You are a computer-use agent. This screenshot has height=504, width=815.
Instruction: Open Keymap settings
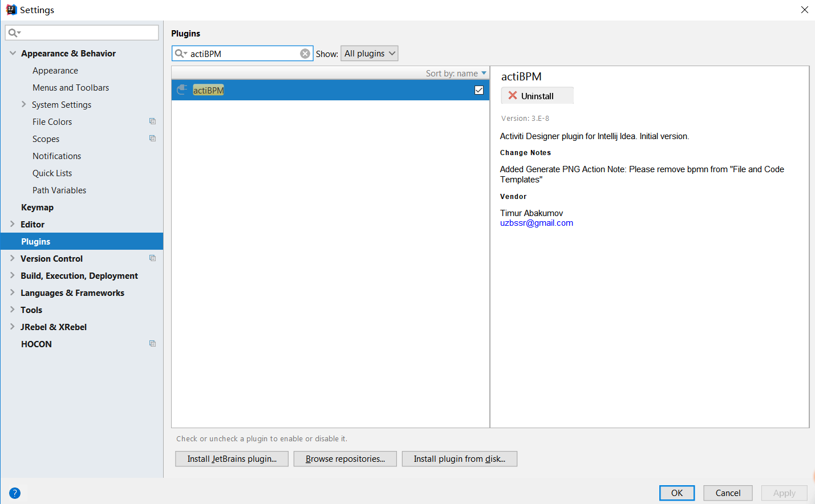point(37,208)
